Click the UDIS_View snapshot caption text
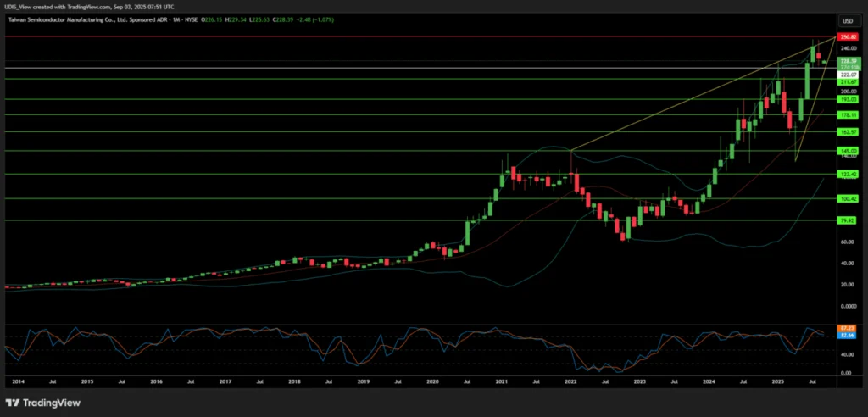 (x=88, y=7)
